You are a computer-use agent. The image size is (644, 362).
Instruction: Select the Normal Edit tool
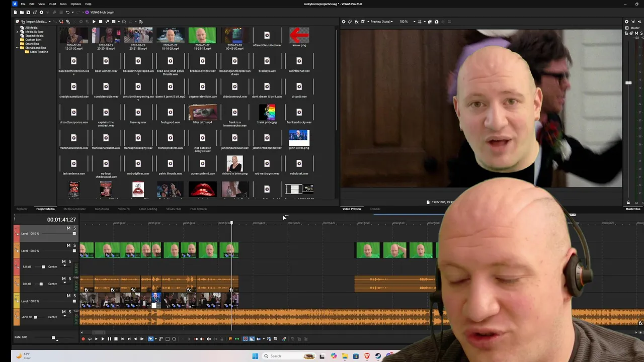[150, 339]
